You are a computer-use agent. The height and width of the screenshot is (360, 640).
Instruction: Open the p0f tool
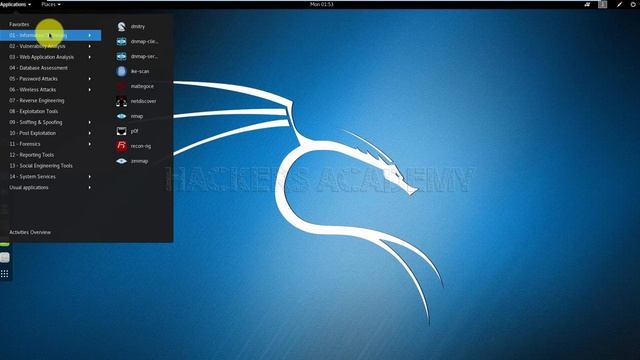point(137,131)
